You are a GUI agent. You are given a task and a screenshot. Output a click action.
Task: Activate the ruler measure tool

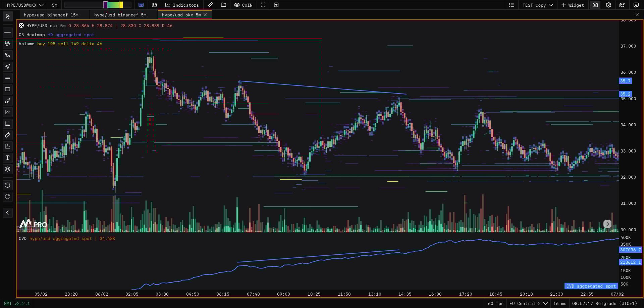tap(7, 135)
